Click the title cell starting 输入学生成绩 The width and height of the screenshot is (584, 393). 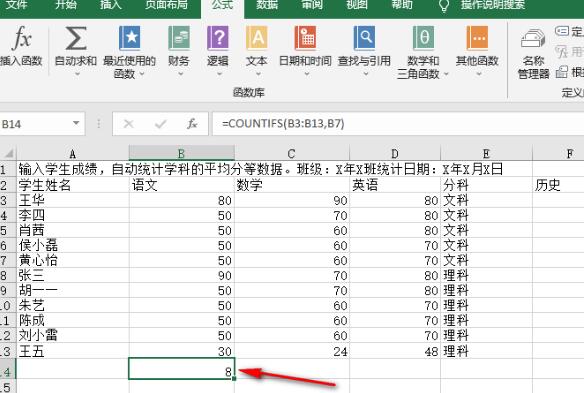pyautogui.click(x=260, y=169)
